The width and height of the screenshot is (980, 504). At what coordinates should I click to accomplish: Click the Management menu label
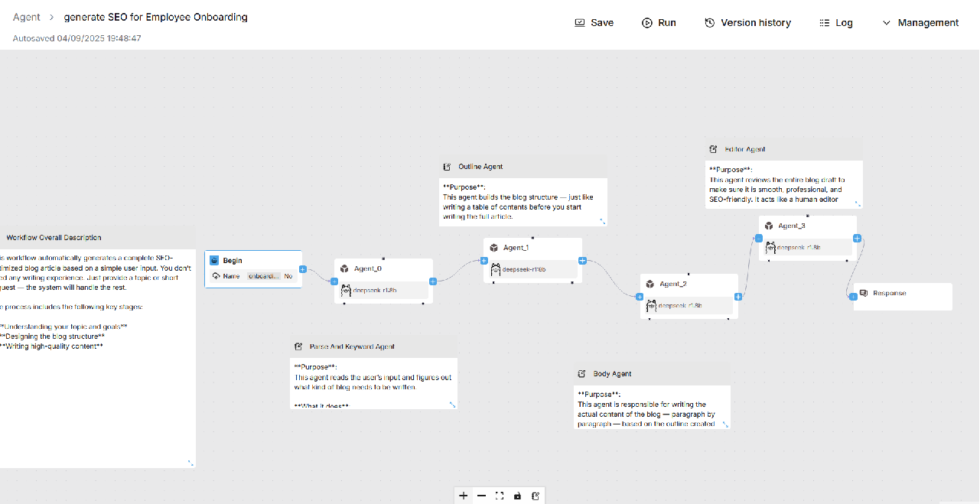click(928, 23)
